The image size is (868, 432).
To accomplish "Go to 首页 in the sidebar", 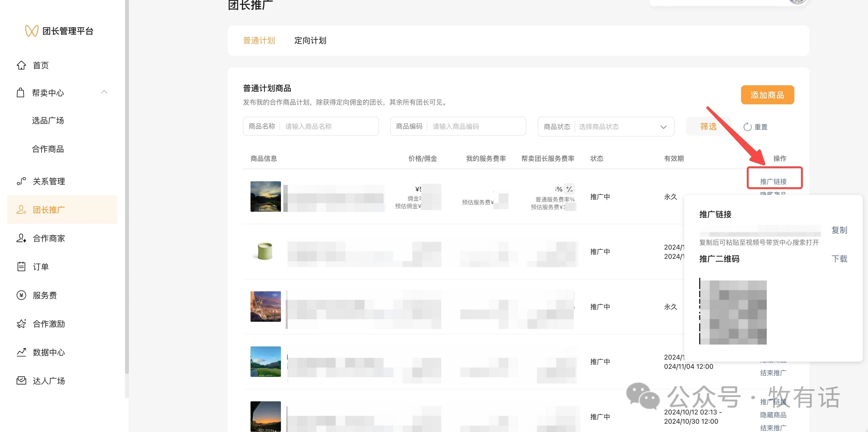I will pyautogui.click(x=41, y=65).
